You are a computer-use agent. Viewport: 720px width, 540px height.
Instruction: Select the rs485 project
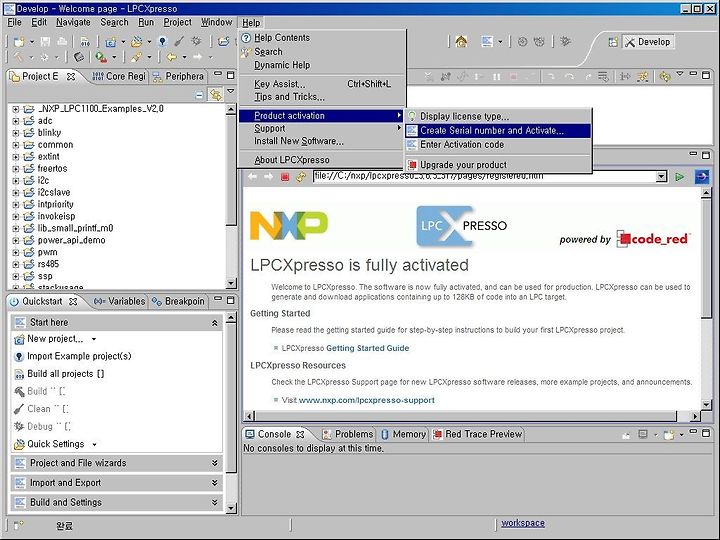pyautogui.click(x=48, y=264)
